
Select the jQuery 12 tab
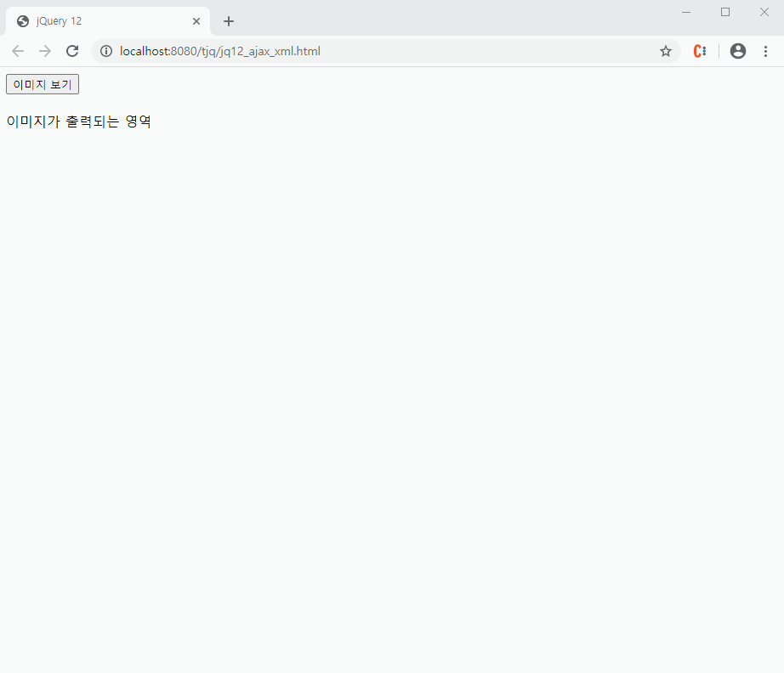(x=107, y=21)
